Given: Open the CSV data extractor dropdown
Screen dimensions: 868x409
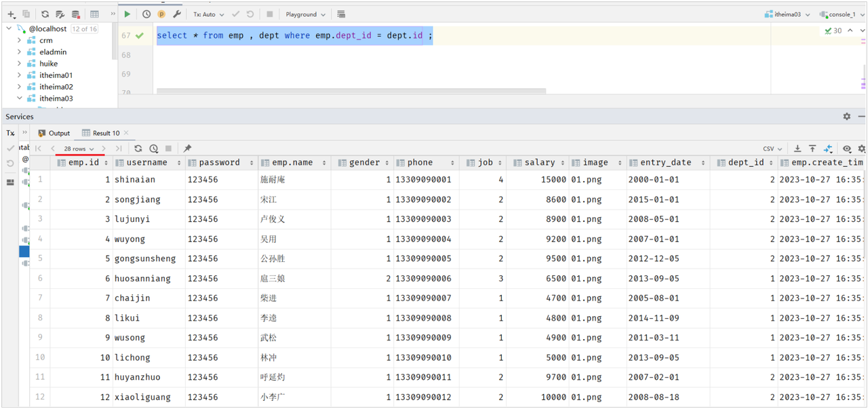Looking at the screenshot, I should (x=772, y=149).
